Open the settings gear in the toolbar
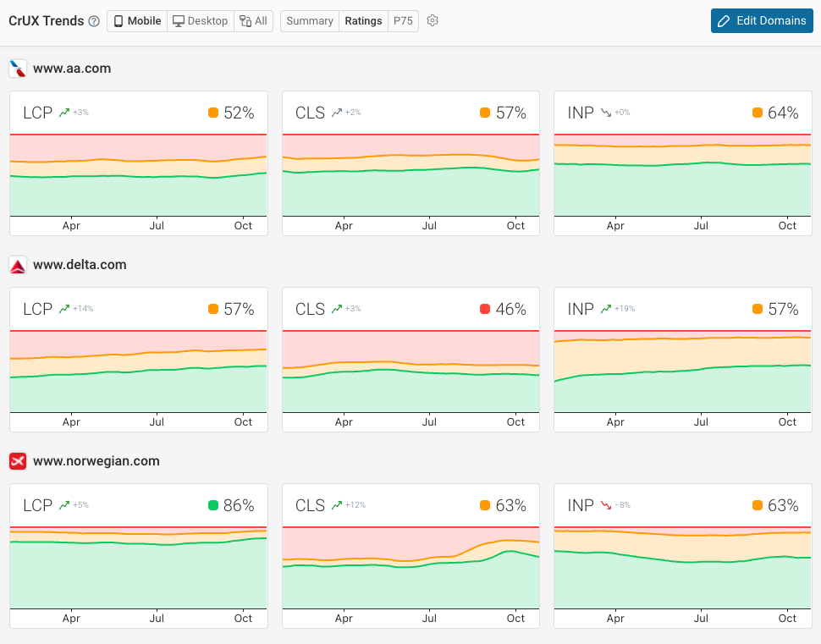The width and height of the screenshot is (821, 644). tap(432, 20)
